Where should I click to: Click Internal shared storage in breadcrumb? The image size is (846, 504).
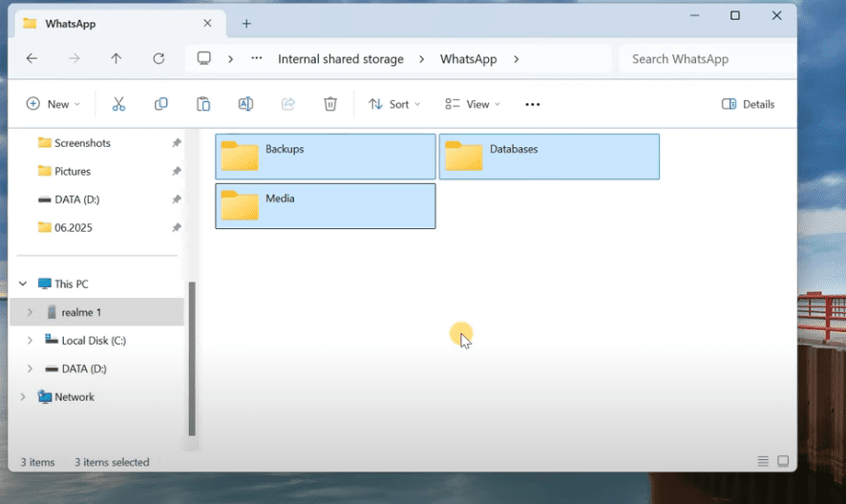(x=340, y=59)
